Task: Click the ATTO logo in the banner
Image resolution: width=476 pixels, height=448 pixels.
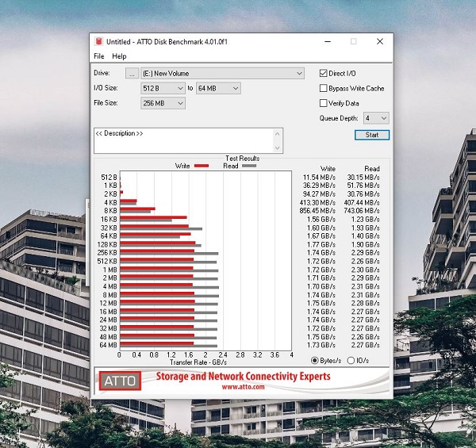Action: pyautogui.click(x=120, y=381)
